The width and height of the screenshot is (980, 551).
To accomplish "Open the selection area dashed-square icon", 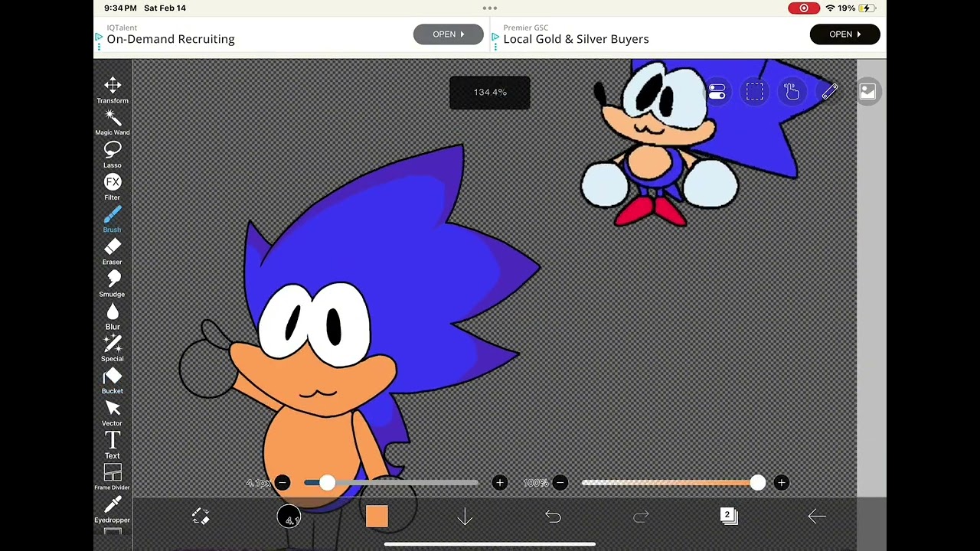I will (755, 92).
